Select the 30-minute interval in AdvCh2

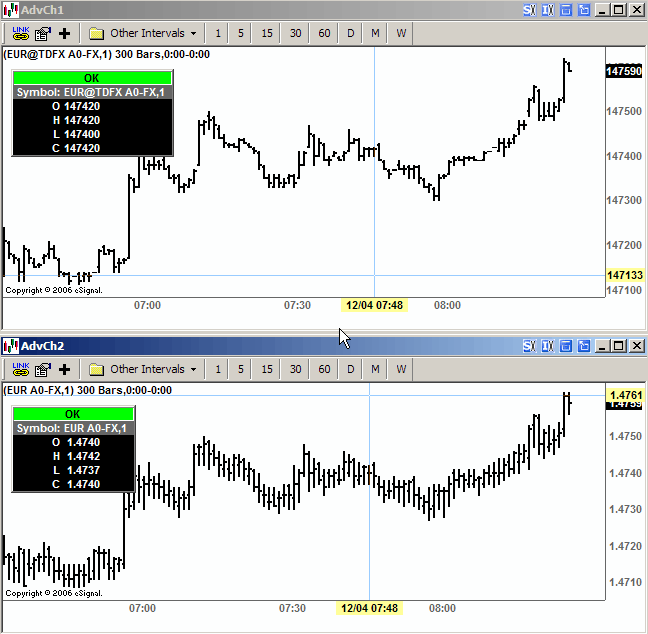[x=295, y=369]
